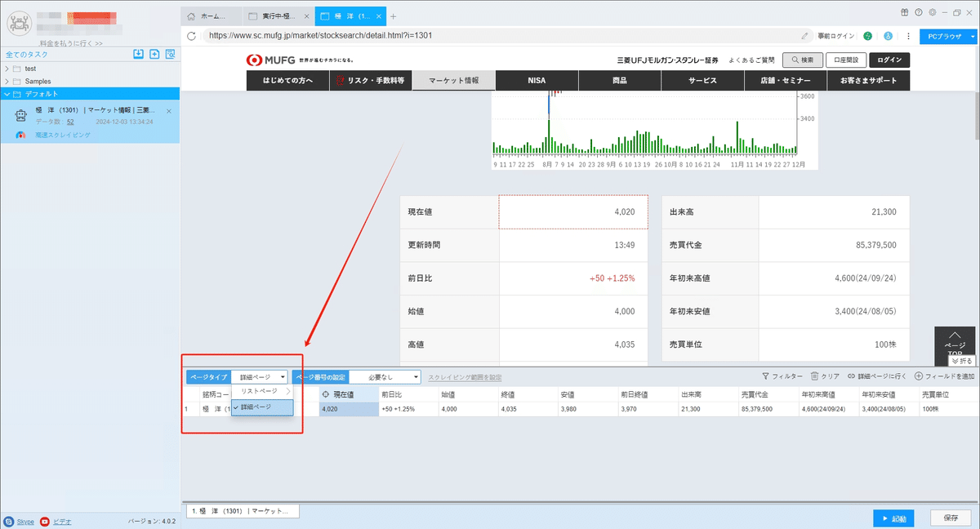980x529 pixels.
Task: Click the MUFG logo
Action: point(271,60)
